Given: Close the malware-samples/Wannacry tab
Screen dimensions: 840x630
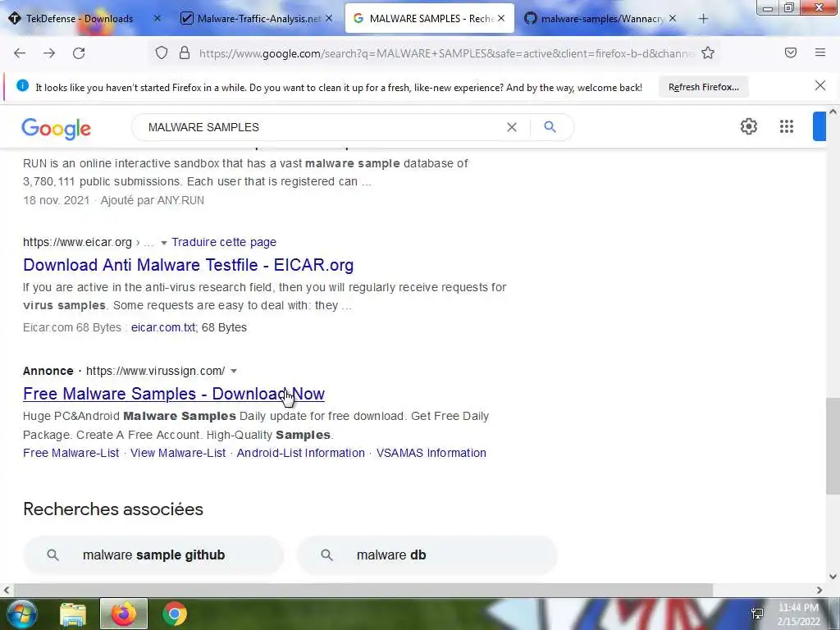Looking at the screenshot, I should click(x=673, y=18).
